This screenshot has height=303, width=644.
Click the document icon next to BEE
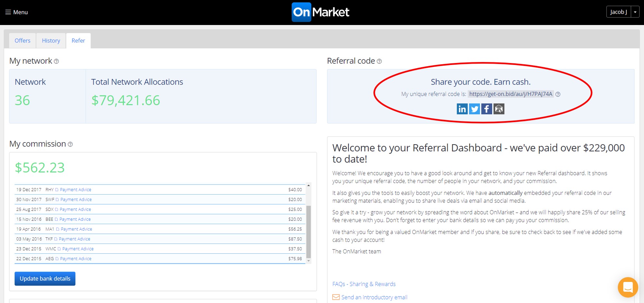(x=56, y=219)
